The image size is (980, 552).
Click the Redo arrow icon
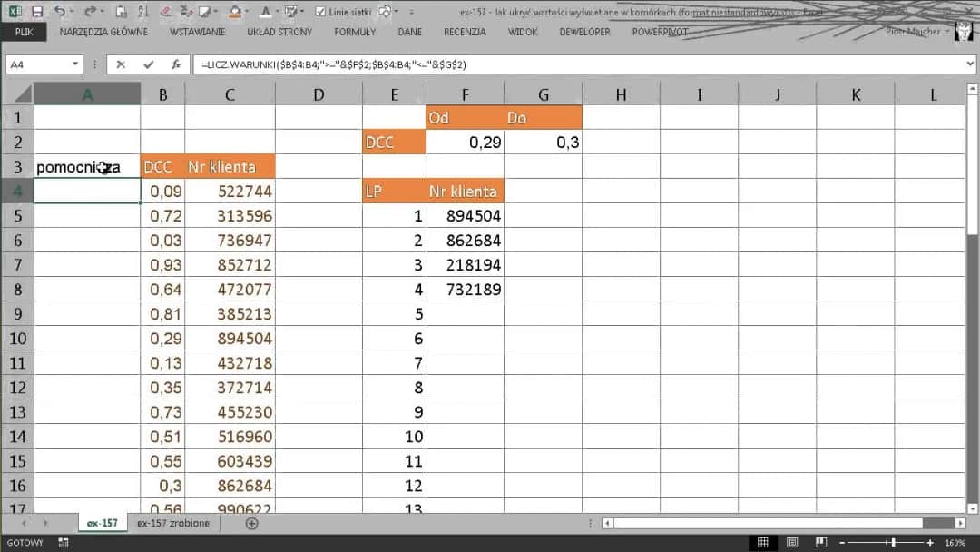(87, 12)
